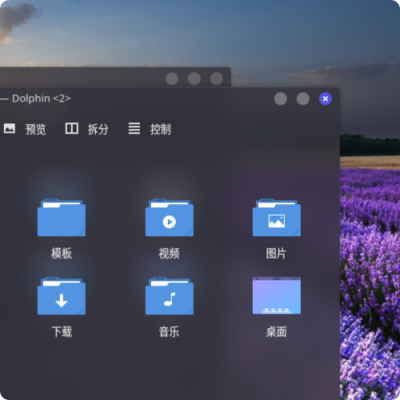Click the 拆分 split view button
400x400 pixels.
87,129
